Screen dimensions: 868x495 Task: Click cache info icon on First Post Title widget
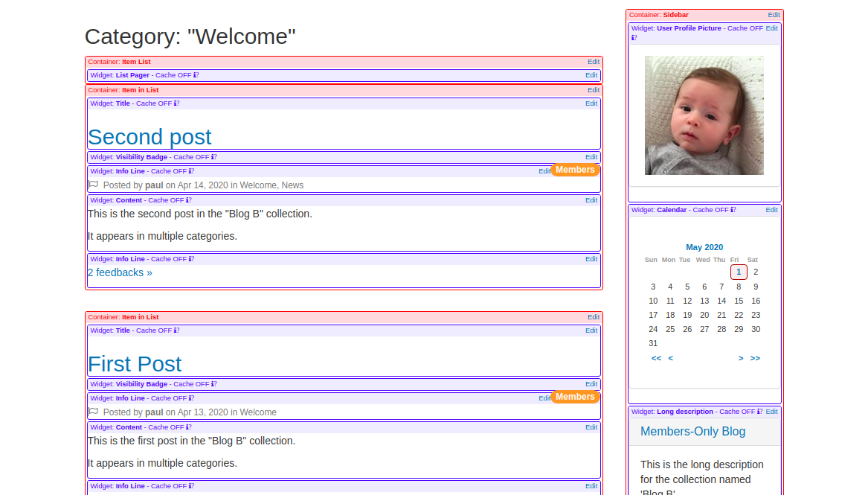click(176, 330)
